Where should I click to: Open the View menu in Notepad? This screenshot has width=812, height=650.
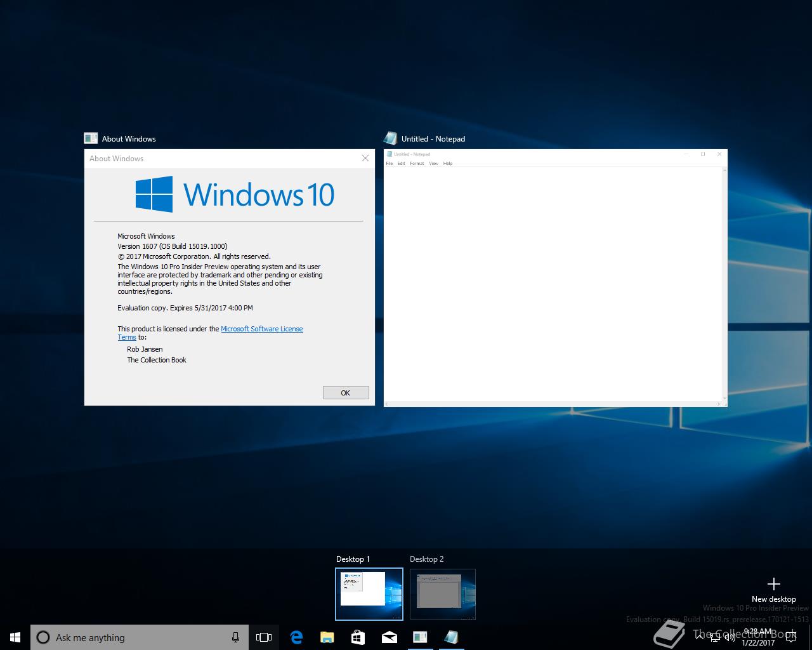tap(433, 164)
